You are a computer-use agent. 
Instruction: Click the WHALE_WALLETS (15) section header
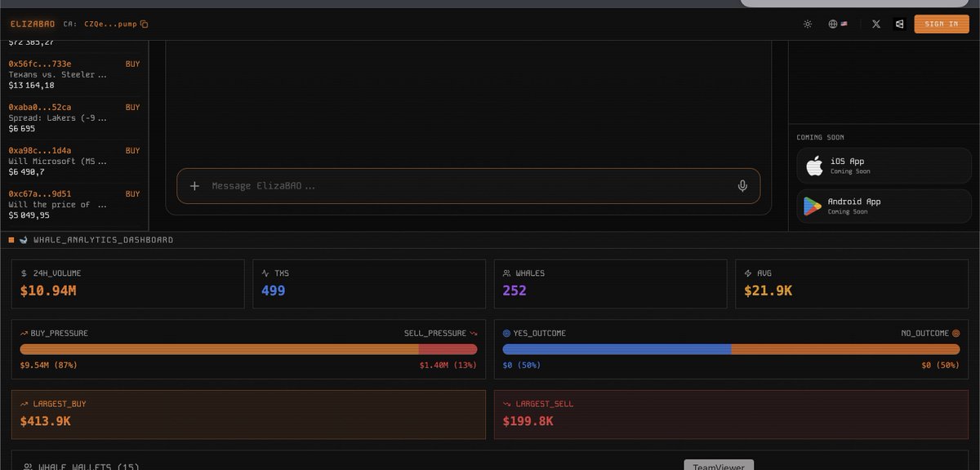tap(82, 467)
